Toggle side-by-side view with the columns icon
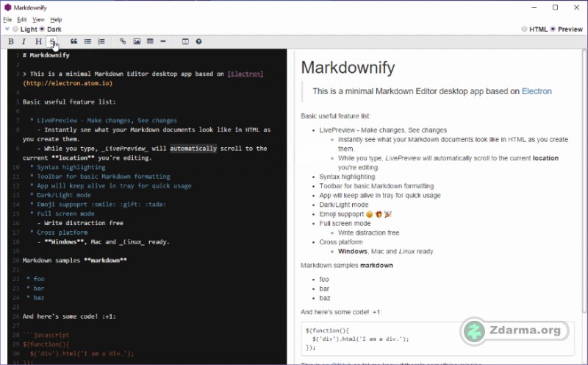 point(185,42)
